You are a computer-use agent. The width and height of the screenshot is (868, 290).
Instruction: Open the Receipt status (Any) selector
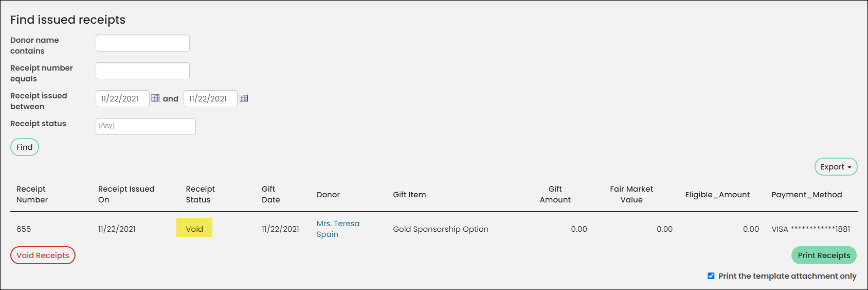(146, 126)
